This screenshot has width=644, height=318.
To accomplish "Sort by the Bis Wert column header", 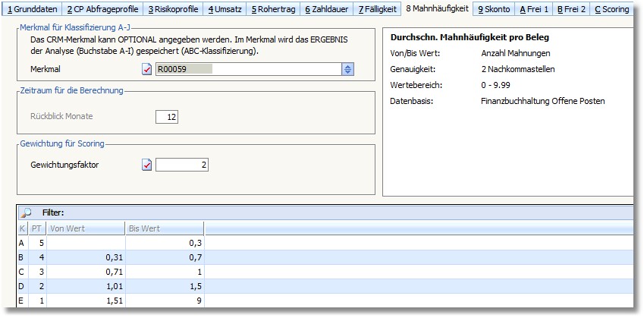I will (x=165, y=228).
